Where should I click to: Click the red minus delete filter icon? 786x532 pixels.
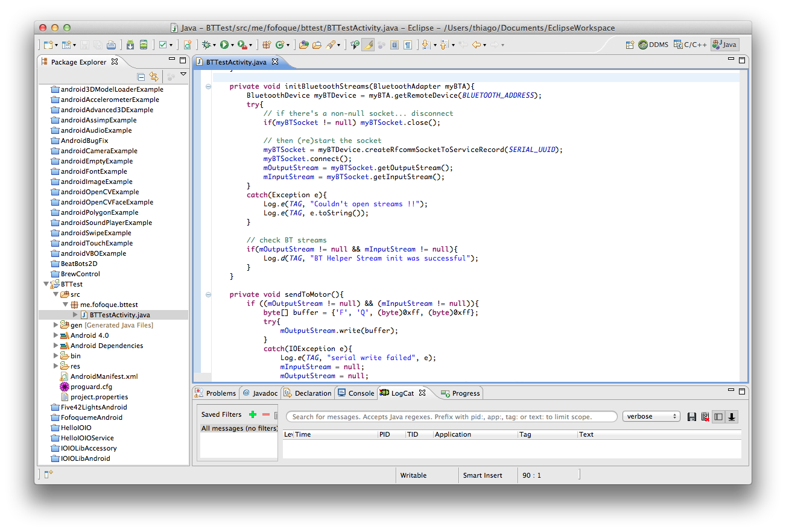[266, 414]
